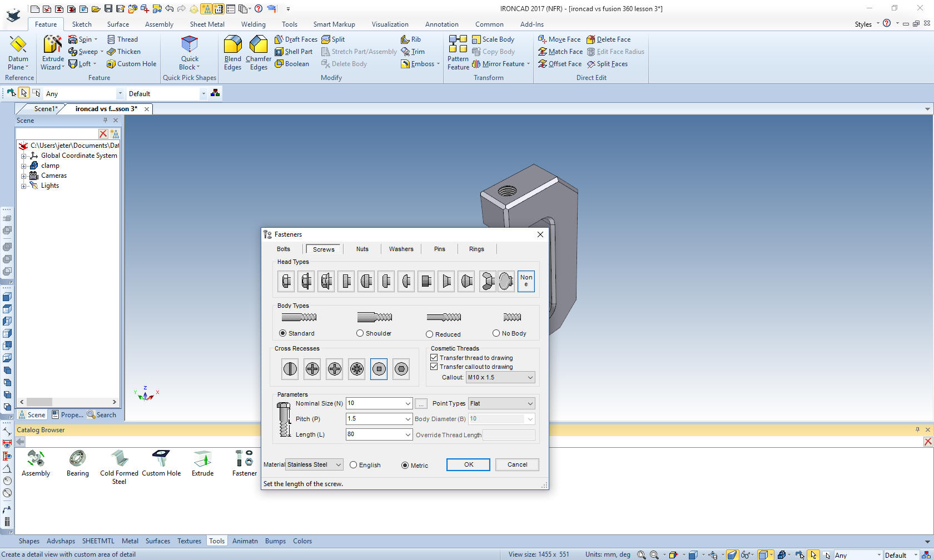This screenshot has width=934, height=560.
Task: Open the Extrude Wizard tool
Action: (x=53, y=53)
